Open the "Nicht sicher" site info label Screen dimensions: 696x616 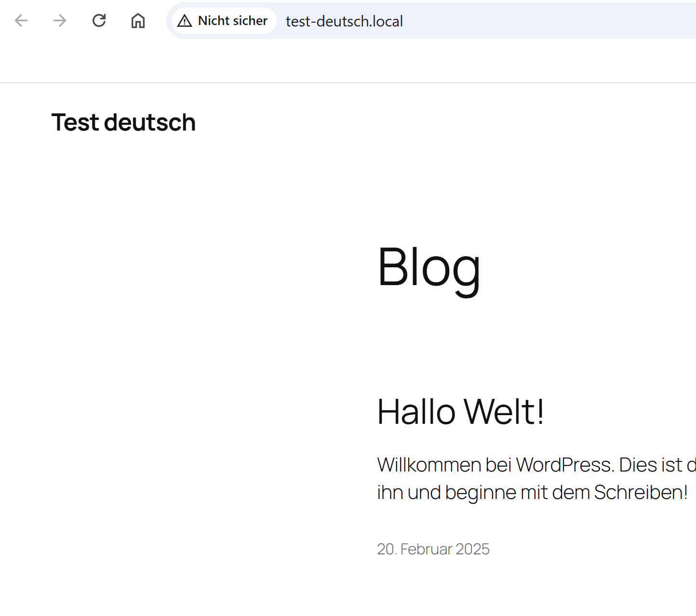click(232, 21)
